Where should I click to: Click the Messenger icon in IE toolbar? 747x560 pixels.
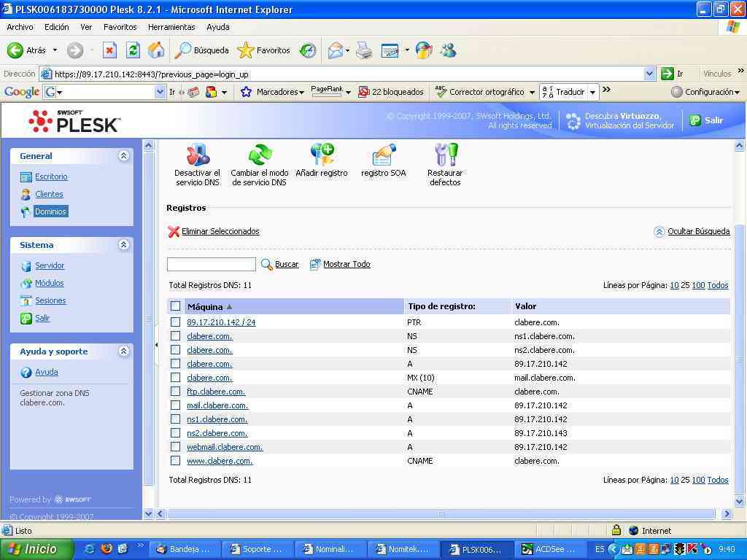tap(449, 50)
